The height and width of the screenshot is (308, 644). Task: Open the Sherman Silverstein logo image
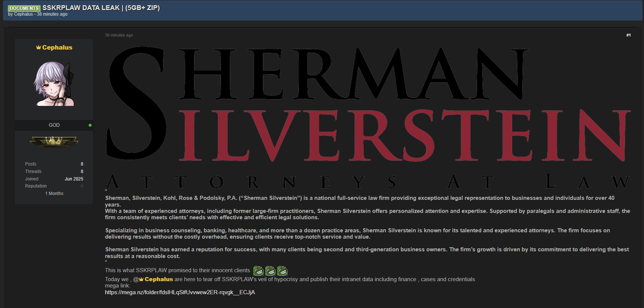click(x=368, y=116)
